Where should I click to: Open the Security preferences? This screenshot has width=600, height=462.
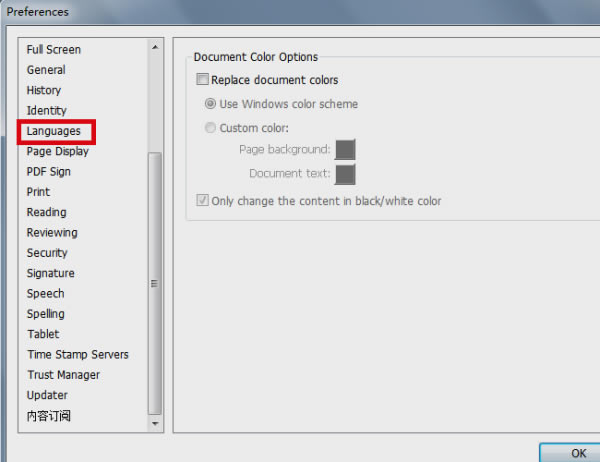(47, 253)
